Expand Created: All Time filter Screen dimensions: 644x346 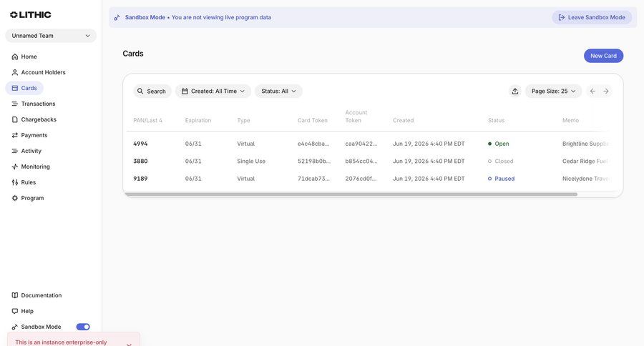tap(213, 91)
